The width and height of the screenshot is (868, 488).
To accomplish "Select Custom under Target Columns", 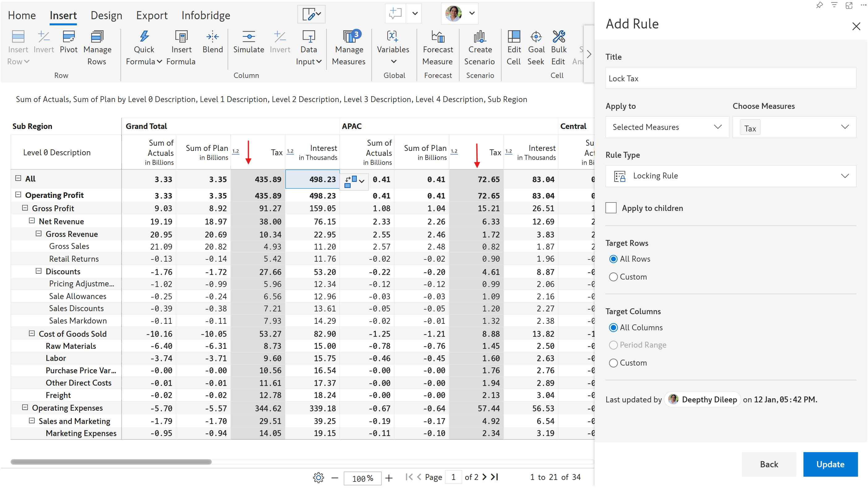I will [613, 363].
